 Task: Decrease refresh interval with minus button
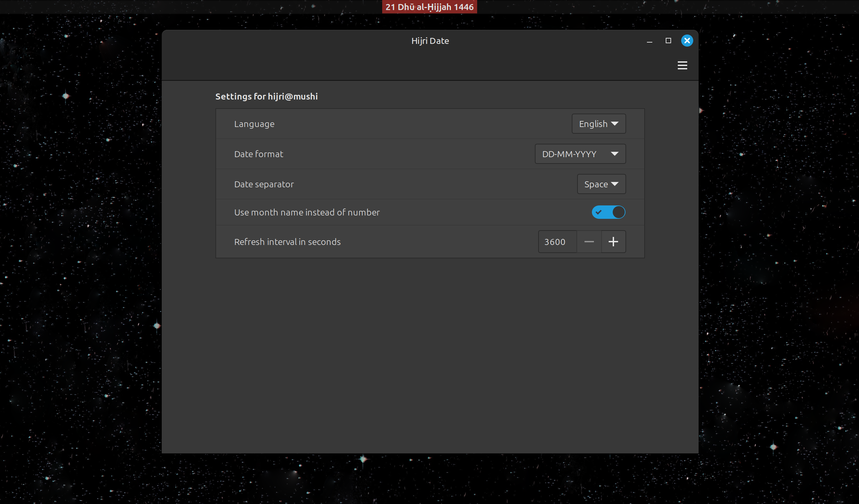[589, 241]
